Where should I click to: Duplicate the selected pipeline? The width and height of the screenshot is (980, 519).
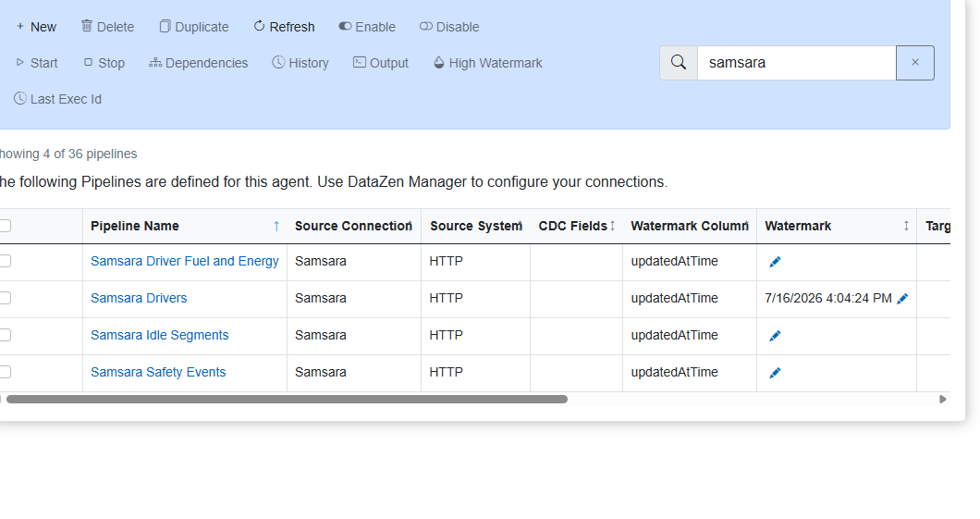click(x=194, y=27)
